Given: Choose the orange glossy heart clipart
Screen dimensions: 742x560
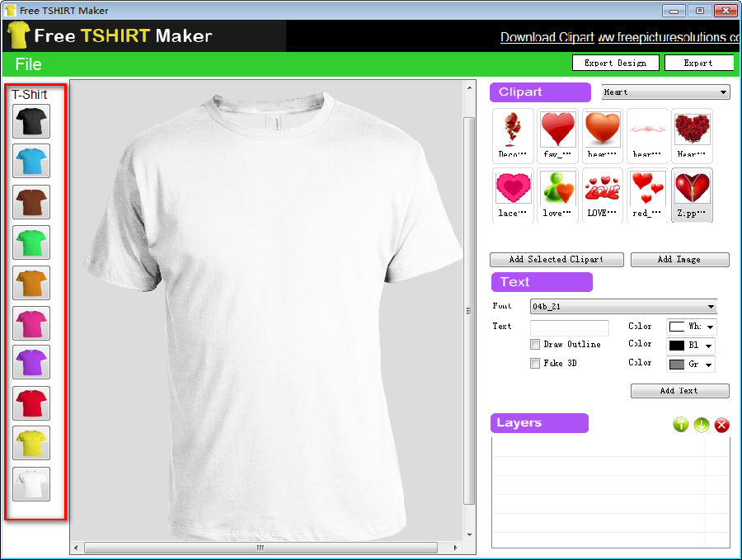Looking at the screenshot, I should [x=603, y=135].
